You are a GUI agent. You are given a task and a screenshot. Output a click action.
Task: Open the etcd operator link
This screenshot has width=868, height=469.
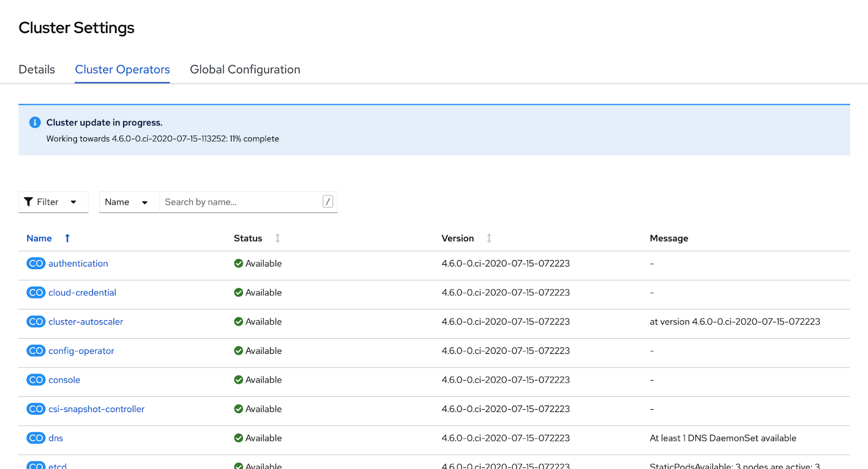tap(58, 466)
